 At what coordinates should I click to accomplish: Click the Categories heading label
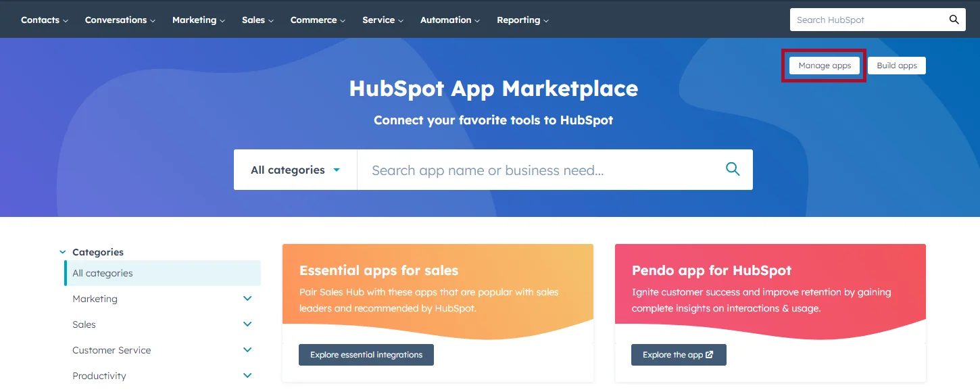click(x=98, y=252)
